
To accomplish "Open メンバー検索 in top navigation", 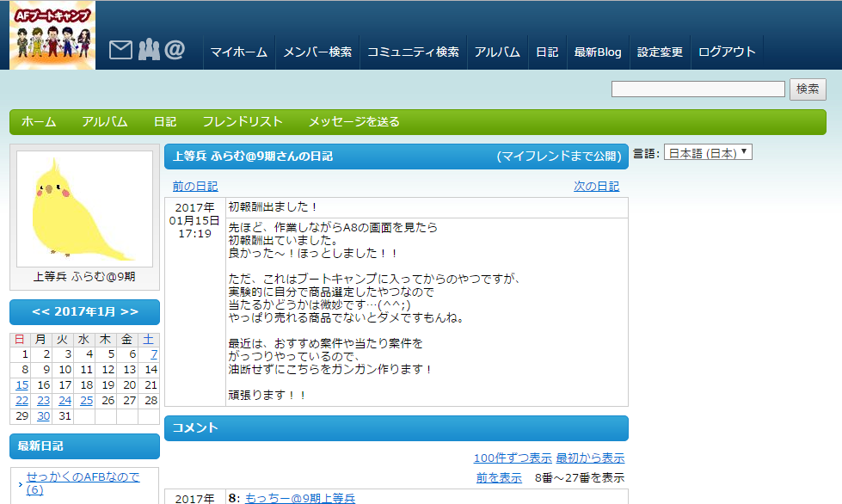I will click(x=317, y=52).
